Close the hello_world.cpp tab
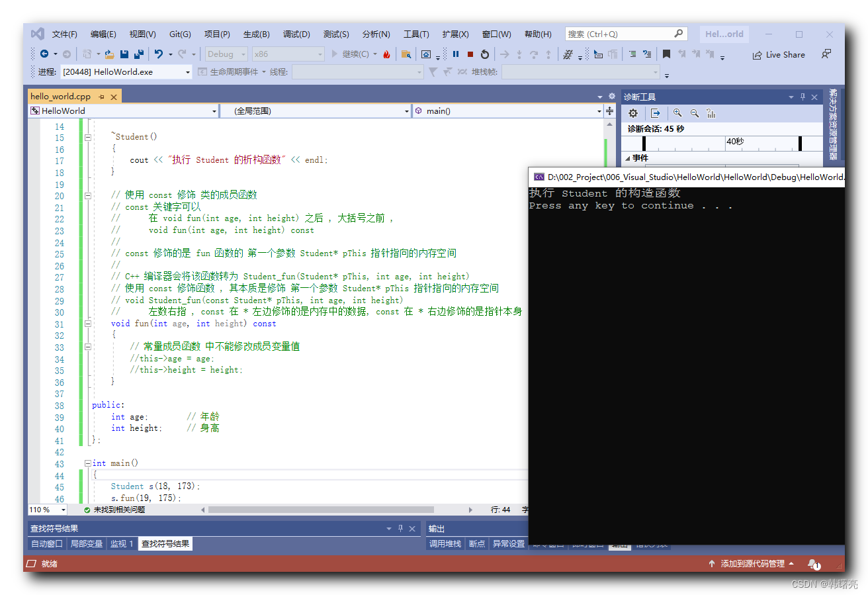Viewport: 868px width, 595px height. [114, 97]
